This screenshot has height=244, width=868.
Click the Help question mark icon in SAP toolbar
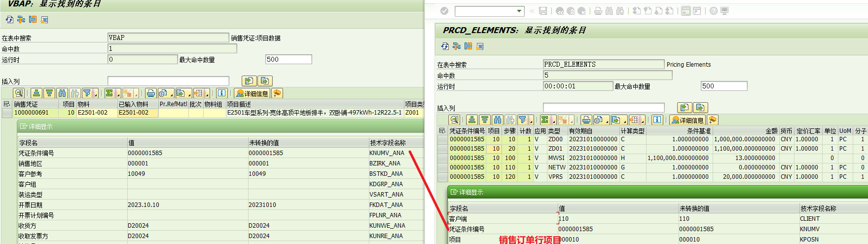pyautogui.click(x=714, y=11)
